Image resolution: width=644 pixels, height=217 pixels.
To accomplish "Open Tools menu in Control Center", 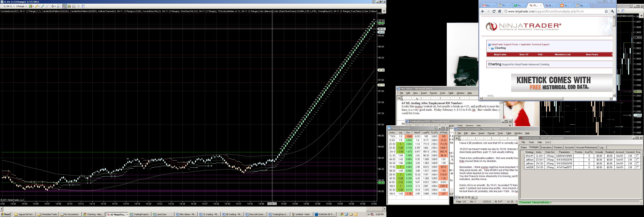I will [x=531, y=142].
